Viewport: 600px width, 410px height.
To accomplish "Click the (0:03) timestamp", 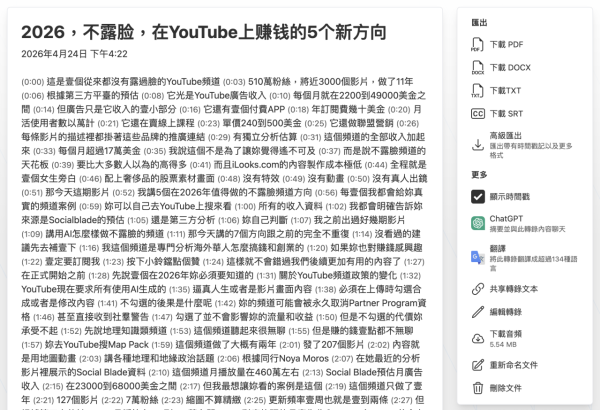I will 234,82.
